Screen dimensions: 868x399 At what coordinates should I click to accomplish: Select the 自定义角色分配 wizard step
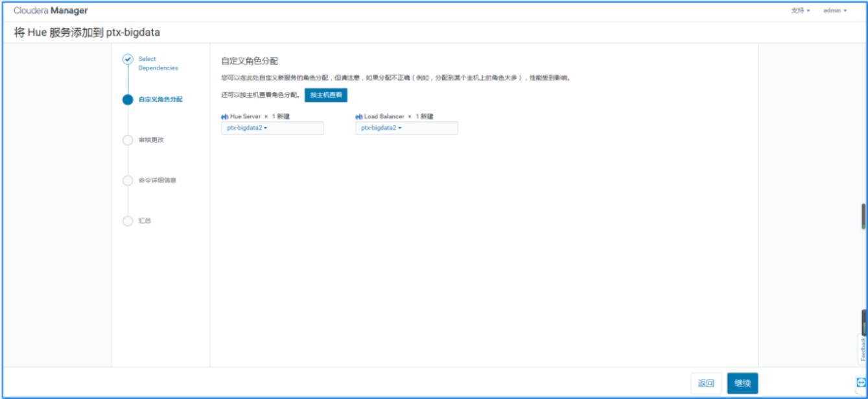click(161, 99)
